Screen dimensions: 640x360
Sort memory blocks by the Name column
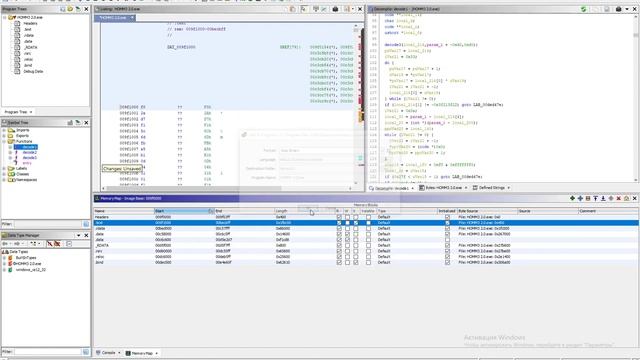click(x=124, y=211)
